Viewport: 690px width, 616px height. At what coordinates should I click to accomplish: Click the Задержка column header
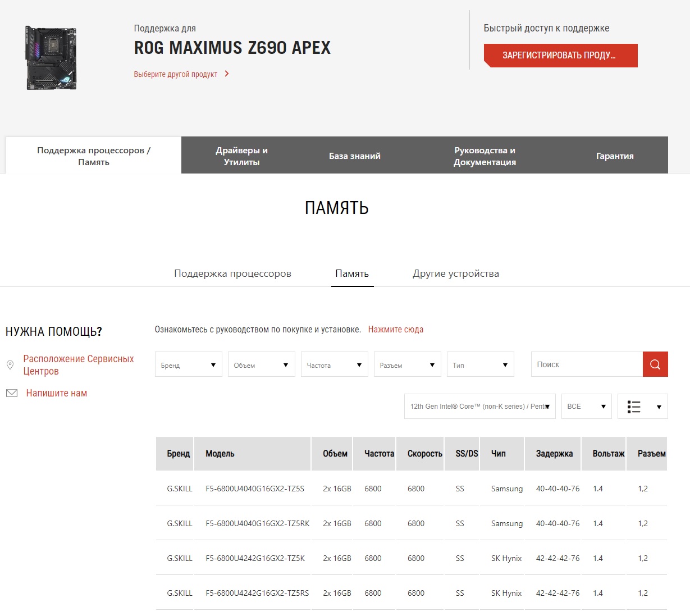pyautogui.click(x=553, y=454)
